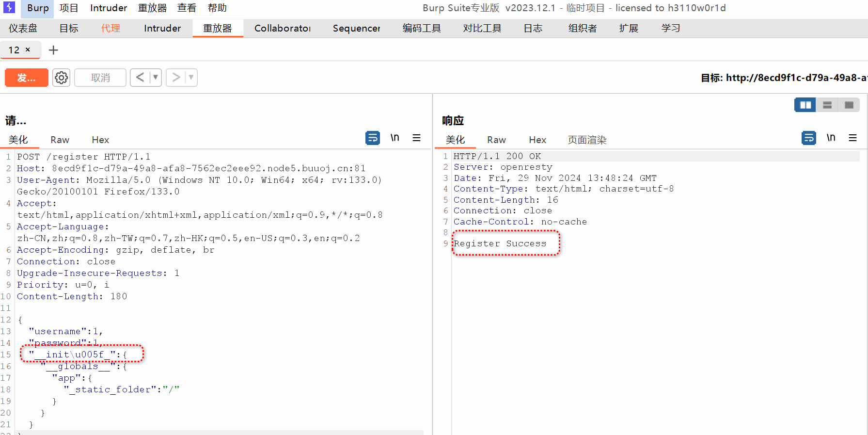Open the 帮助 menu

217,8
